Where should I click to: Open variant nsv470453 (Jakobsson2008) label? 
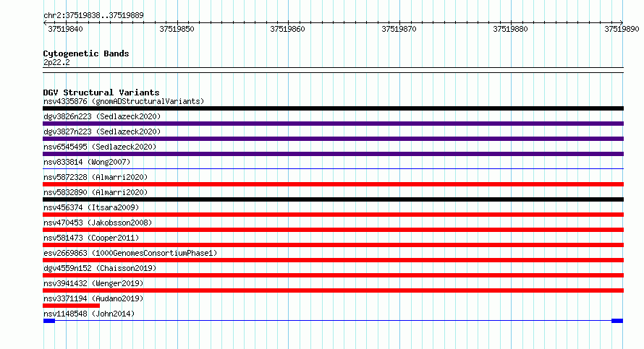click(x=98, y=223)
